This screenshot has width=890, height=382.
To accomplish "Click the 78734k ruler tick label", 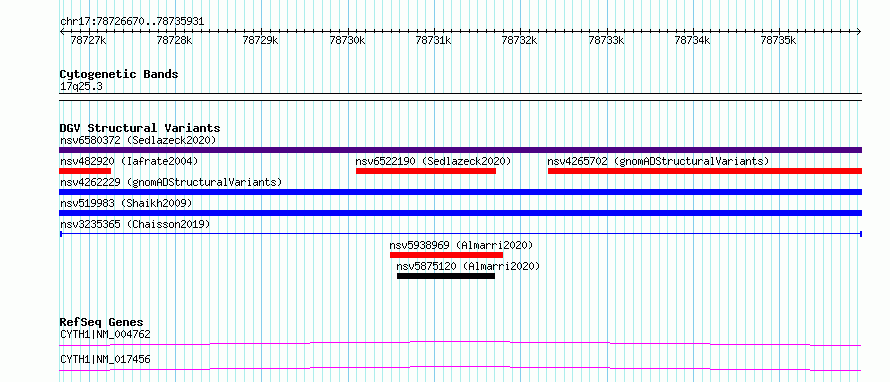I will point(692,40).
